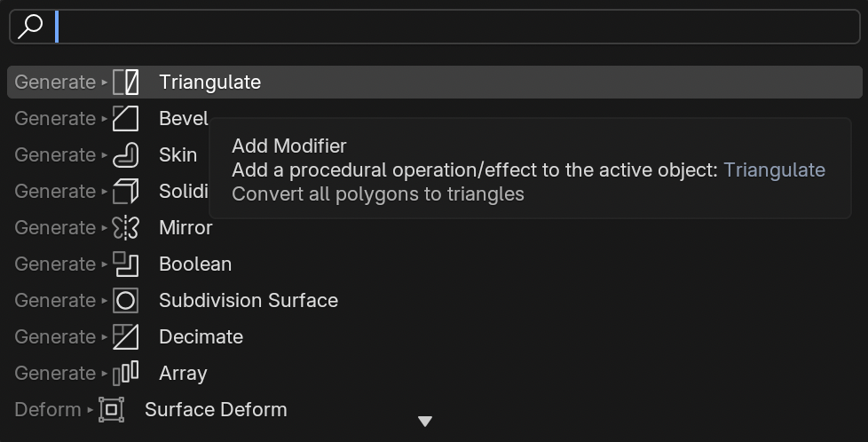
Task: Click the magnifier search icon
Action: click(x=30, y=27)
